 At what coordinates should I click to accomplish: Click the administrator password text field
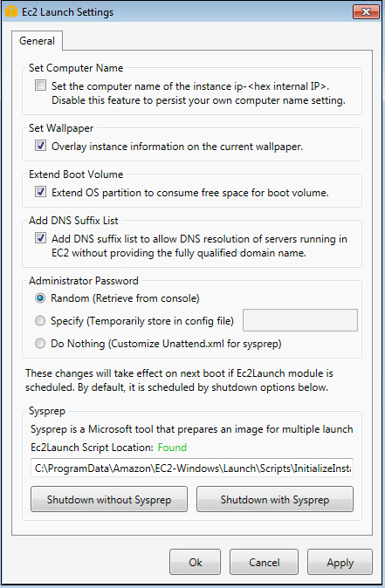click(300, 320)
